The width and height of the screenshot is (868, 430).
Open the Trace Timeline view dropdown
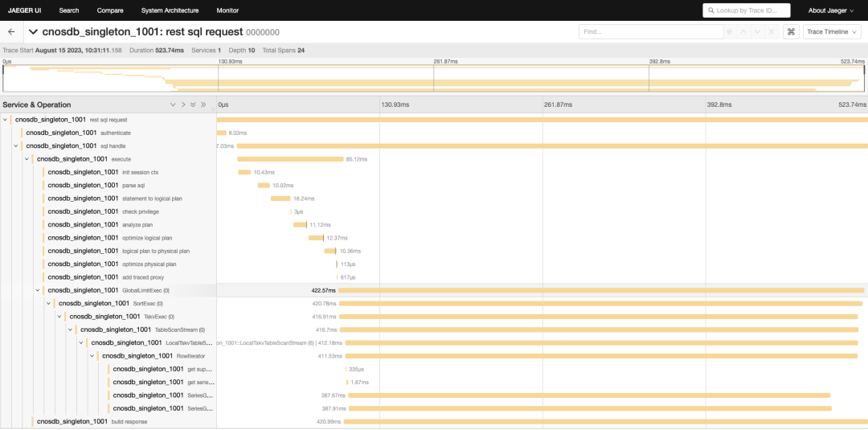(832, 32)
